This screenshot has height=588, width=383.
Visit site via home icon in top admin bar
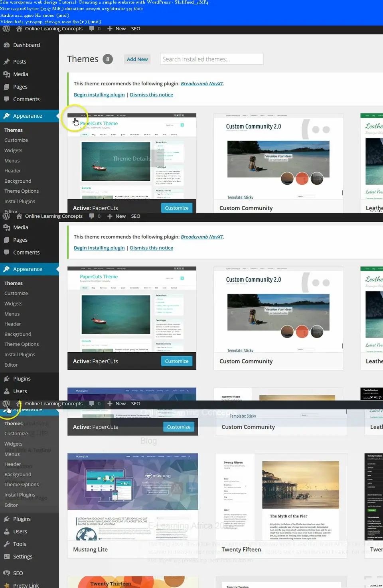19,29
